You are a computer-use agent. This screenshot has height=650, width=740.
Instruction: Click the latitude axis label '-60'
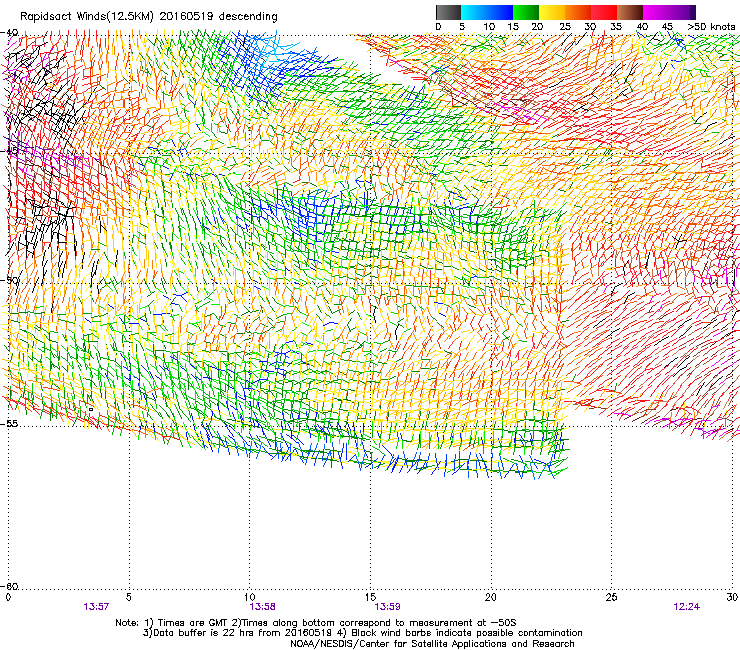[10, 586]
